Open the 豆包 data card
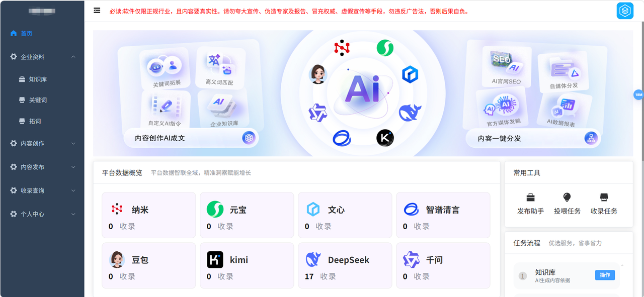644x297 pixels. coord(148,265)
